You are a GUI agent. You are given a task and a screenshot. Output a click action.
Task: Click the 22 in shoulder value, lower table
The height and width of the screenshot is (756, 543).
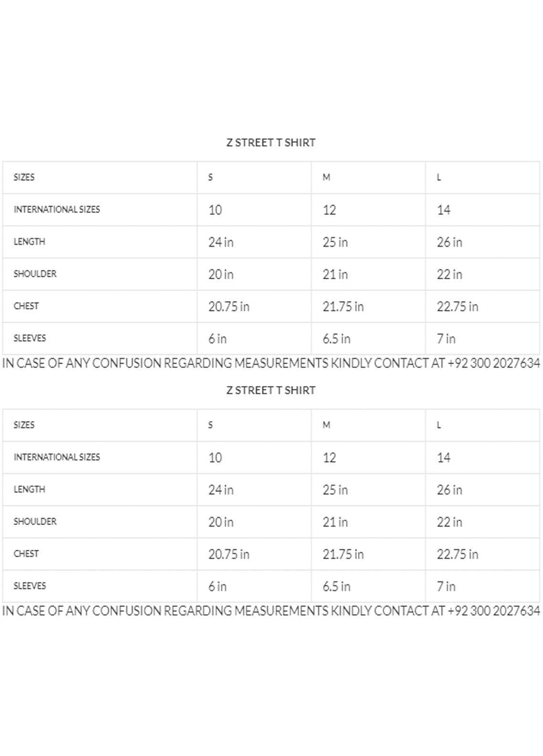click(x=449, y=522)
